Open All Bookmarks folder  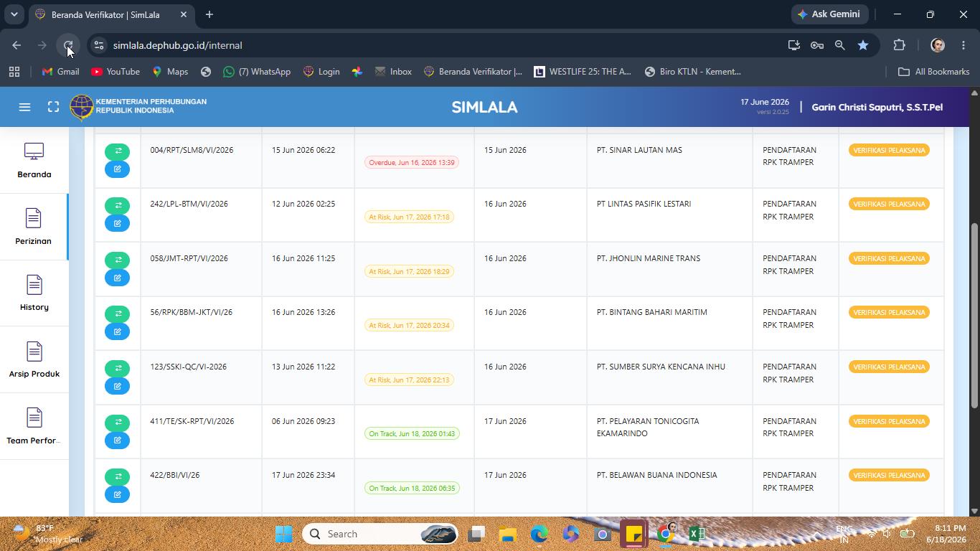(x=933, y=72)
